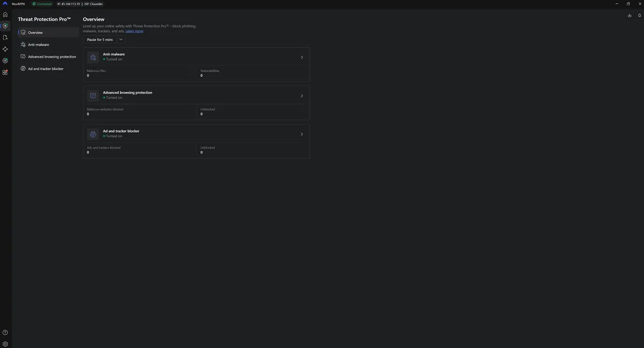Expand the Advanced browsing protection card chevron
Screen dimensions: 644x348
click(302, 96)
